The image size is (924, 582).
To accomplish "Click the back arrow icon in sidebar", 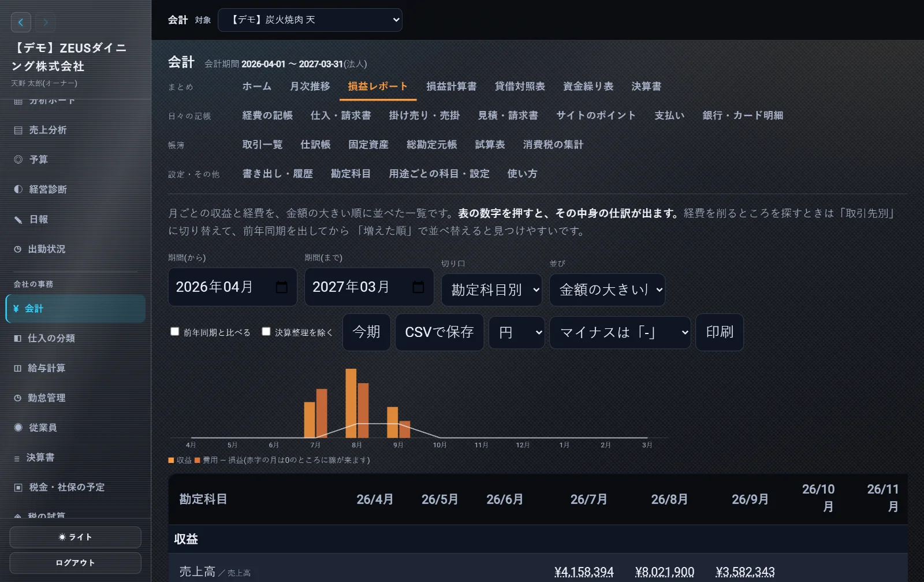I will 21,23.
